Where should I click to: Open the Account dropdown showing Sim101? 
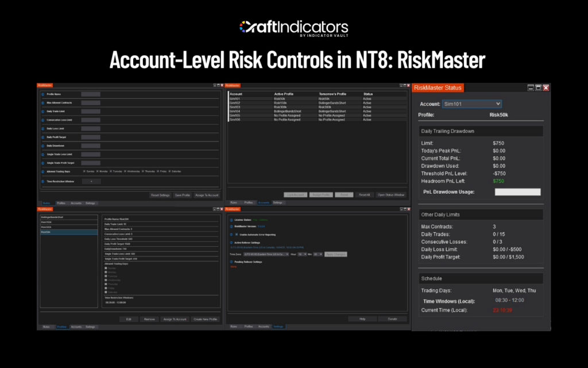pyautogui.click(x=472, y=104)
